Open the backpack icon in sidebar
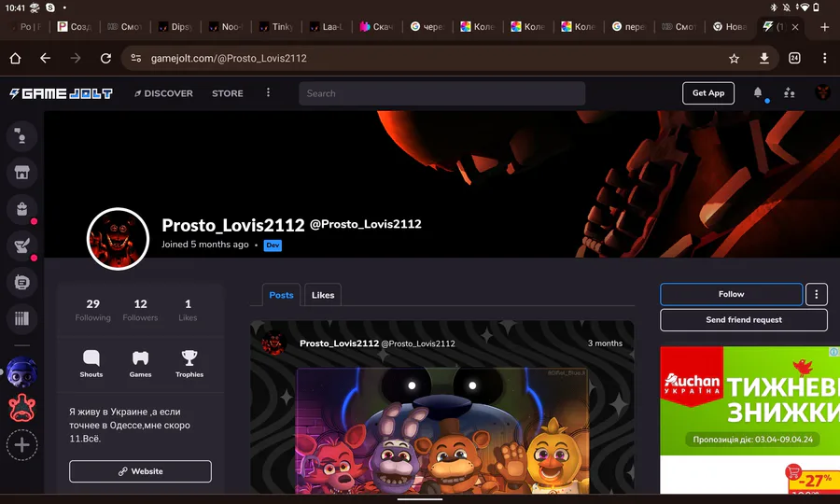The image size is (840, 504). (x=21, y=209)
